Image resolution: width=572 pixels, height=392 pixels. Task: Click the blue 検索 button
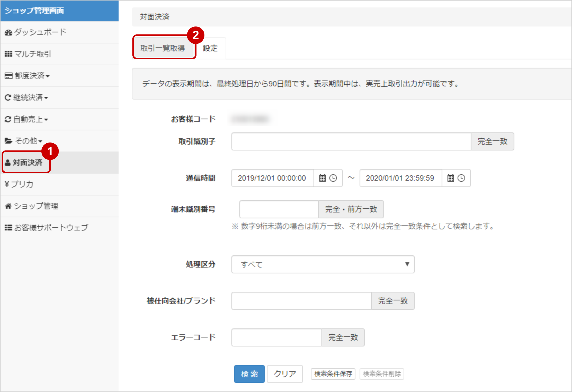pos(249,374)
